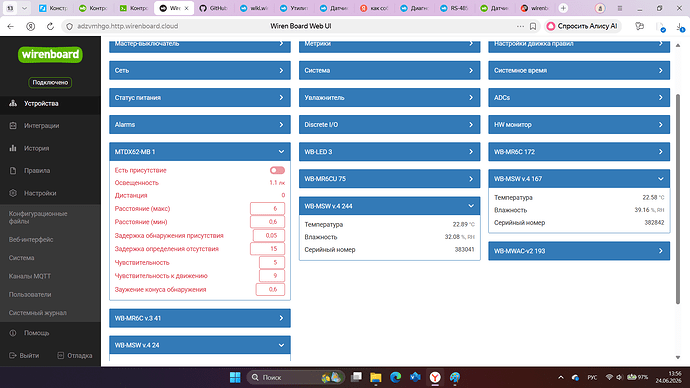Toggle the Есть присутствие switch
The image size is (690, 388).
coord(277,170)
